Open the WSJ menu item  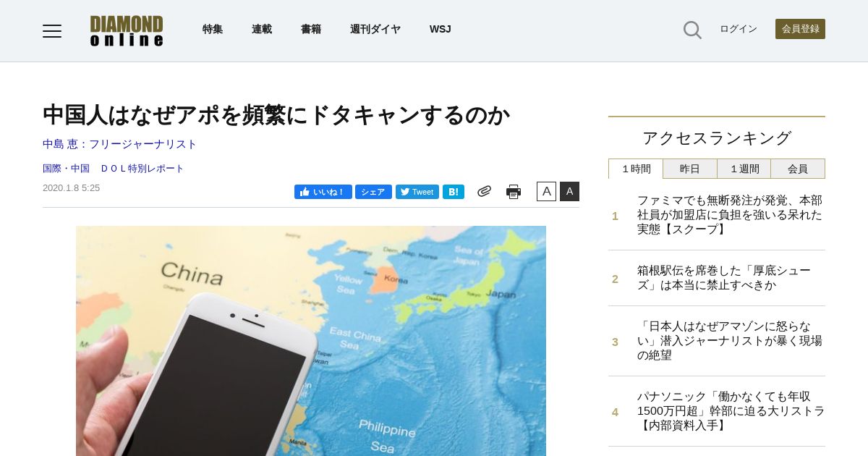tap(440, 29)
